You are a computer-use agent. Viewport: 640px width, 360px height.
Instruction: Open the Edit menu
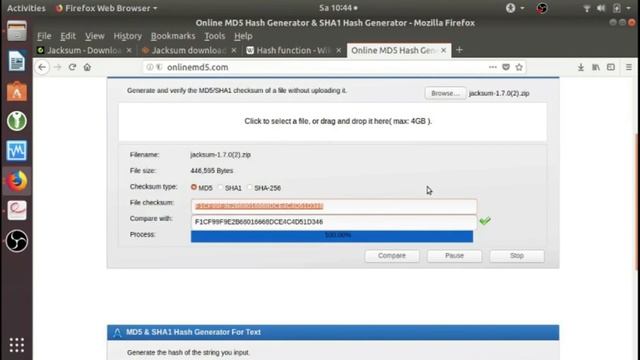[x=68, y=36]
